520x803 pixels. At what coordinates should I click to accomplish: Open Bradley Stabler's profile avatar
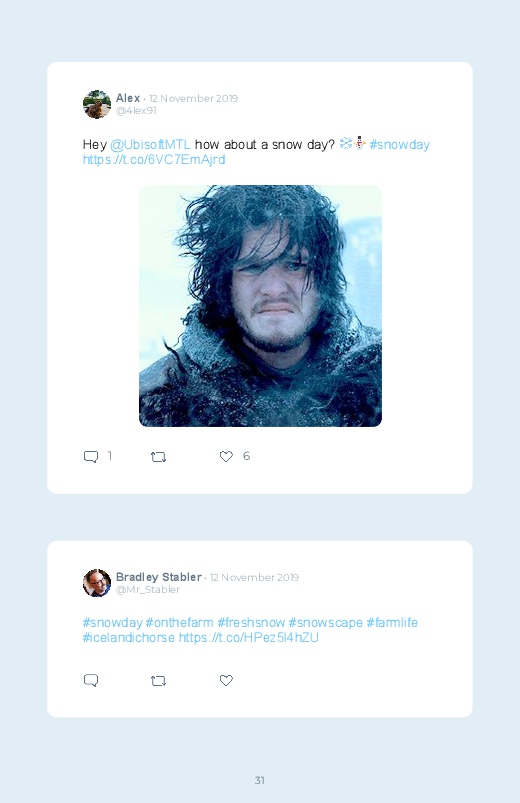click(x=97, y=583)
